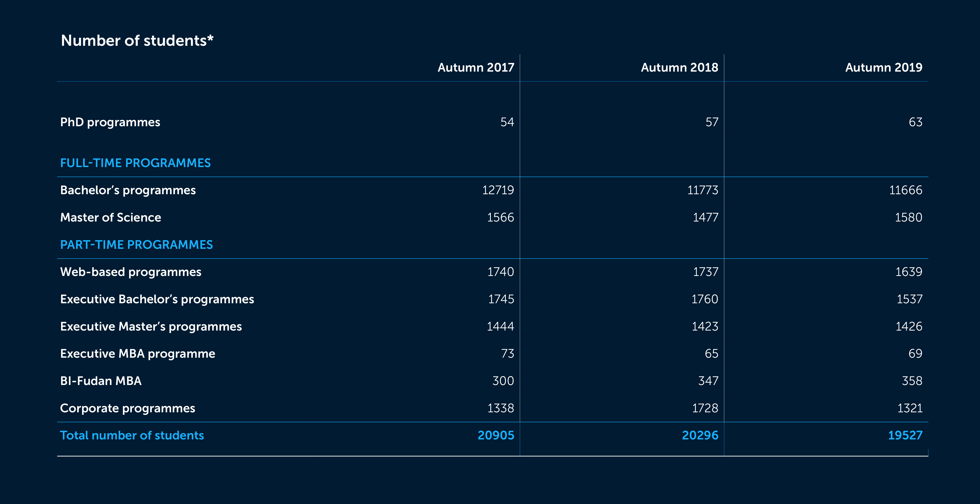The height and width of the screenshot is (504, 980).
Task: Click PhD programmes value 57
Action: (x=712, y=122)
